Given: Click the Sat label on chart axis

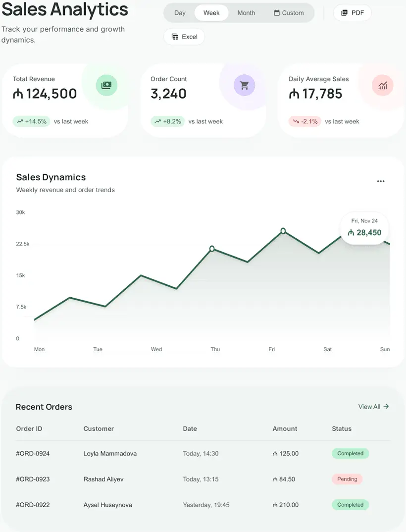Looking at the screenshot, I should (x=327, y=349).
